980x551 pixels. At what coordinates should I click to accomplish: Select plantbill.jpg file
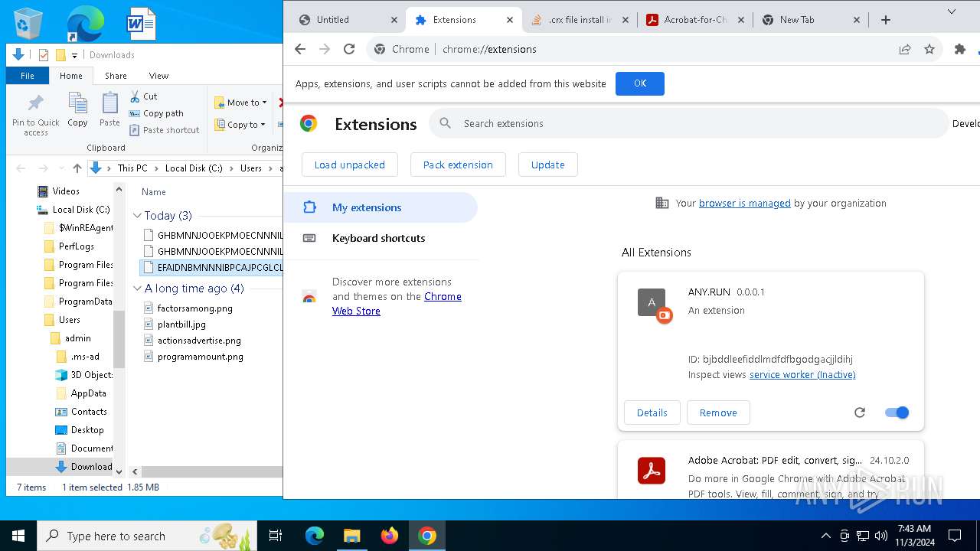pyautogui.click(x=181, y=324)
